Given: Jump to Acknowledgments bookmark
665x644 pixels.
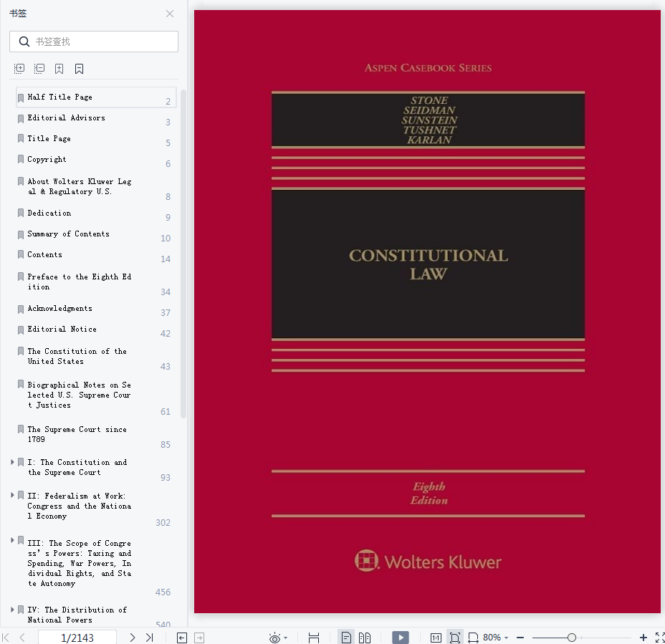Looking at the screenshot, I should click(x=59, y=309).
